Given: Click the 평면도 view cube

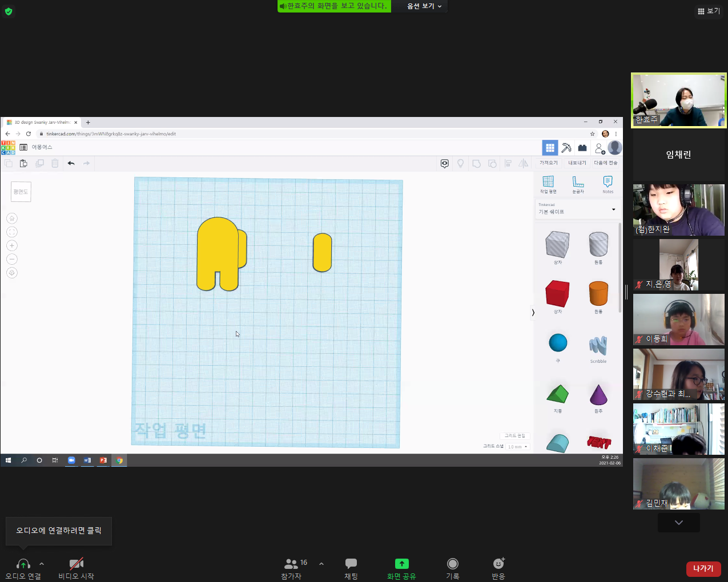Looking at the screenshot, I should [x=21, y=192].
